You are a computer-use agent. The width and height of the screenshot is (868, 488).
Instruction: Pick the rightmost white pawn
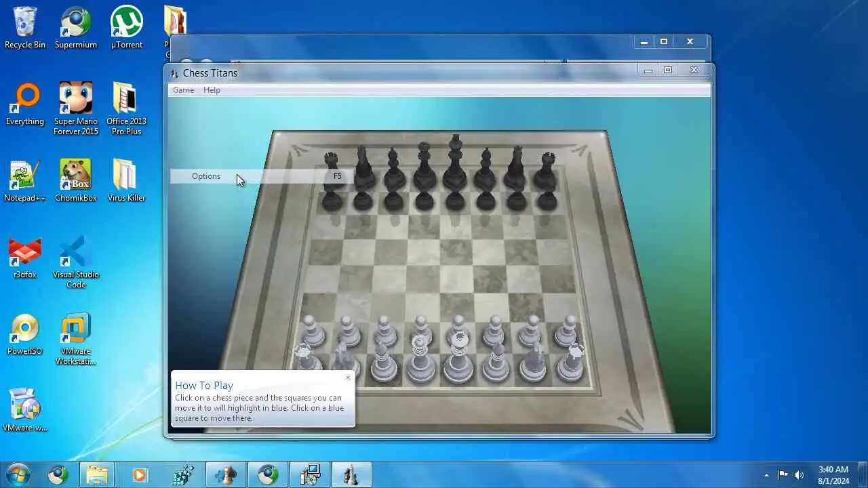[567, 330]
